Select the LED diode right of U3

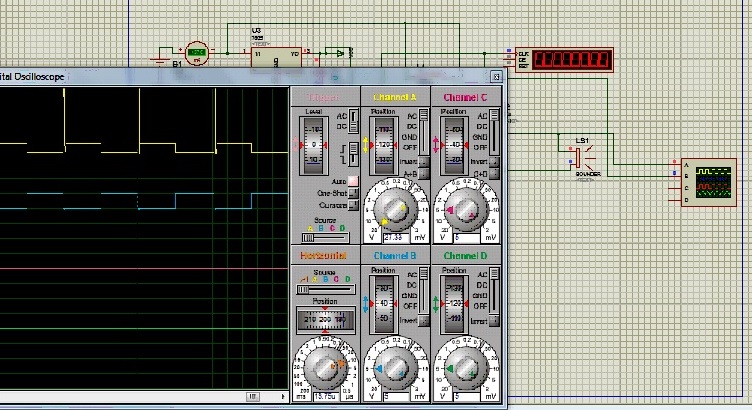tap(339, 53)
